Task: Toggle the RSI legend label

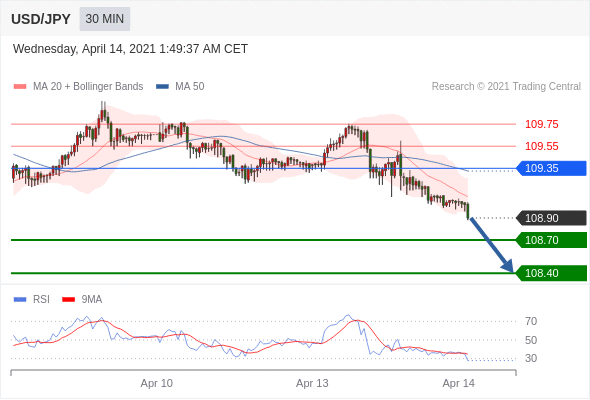Action: pyautogui.click(x=41, y=300)
